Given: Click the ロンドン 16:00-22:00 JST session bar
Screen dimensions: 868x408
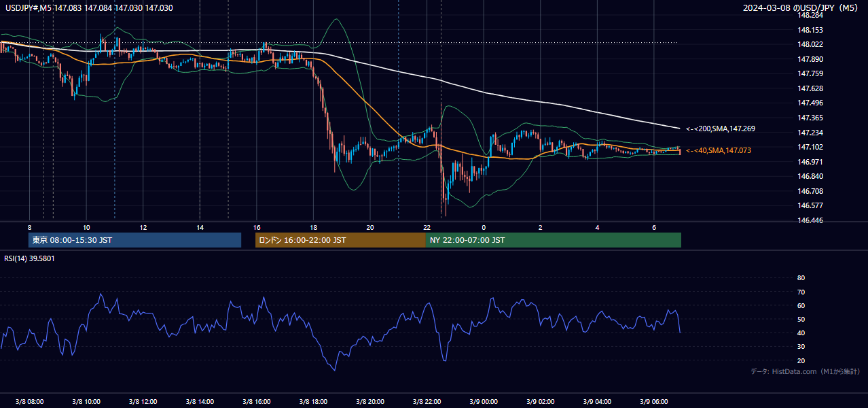Looking at the screenshot, I should (340, 240).
